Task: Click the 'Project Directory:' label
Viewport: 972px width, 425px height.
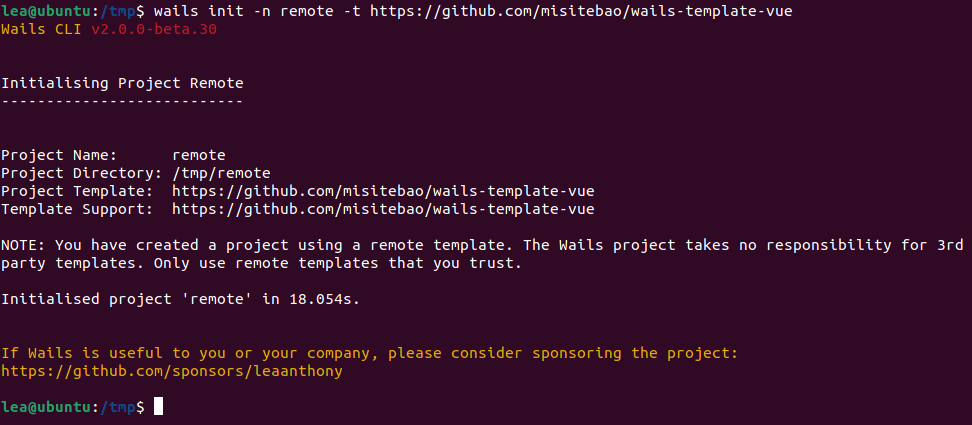Action: pyautogui.click(x=82, y=173)
